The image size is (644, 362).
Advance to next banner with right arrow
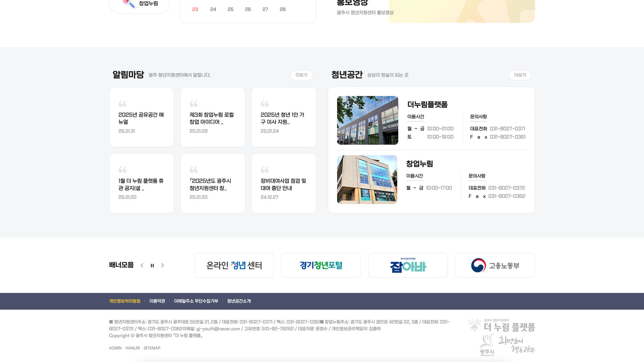tap(163, 265)
